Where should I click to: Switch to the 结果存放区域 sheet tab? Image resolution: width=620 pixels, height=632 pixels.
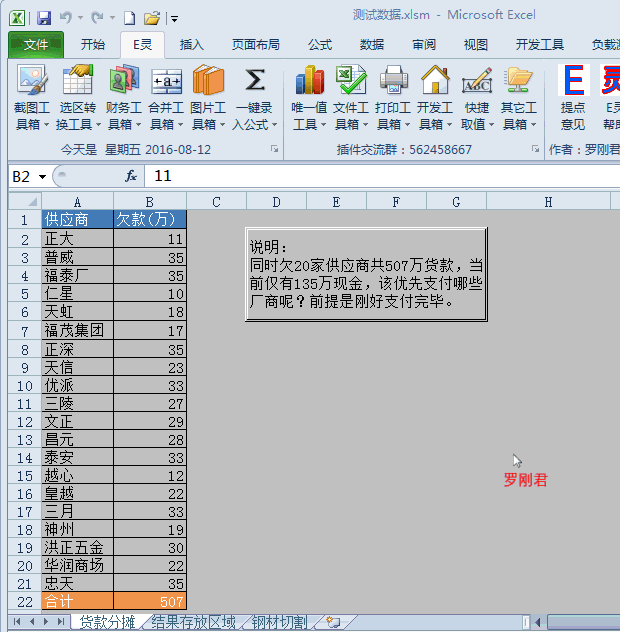click(x=194, y=622)
